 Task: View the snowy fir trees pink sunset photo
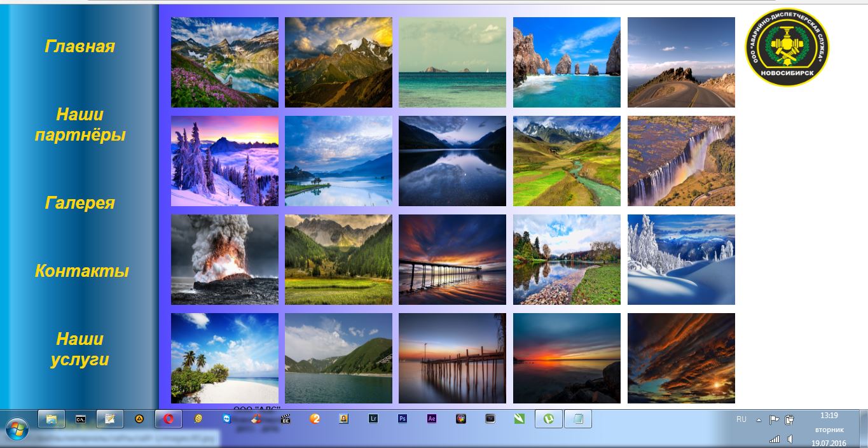pyautogui.click(x=224, y=161)
